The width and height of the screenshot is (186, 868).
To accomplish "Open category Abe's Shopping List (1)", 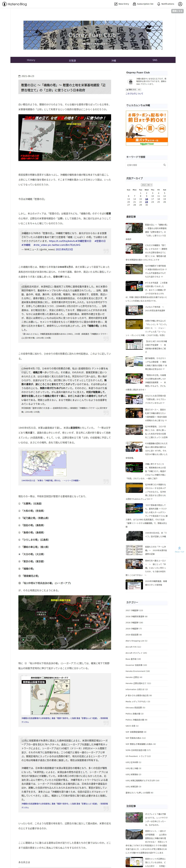I will (136, 641).
